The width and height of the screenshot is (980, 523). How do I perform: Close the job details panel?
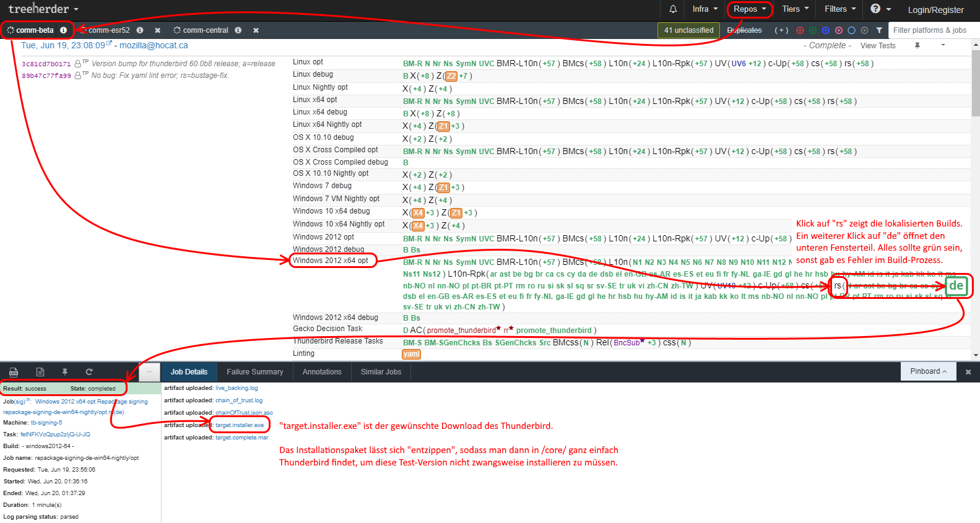(968, 372)
